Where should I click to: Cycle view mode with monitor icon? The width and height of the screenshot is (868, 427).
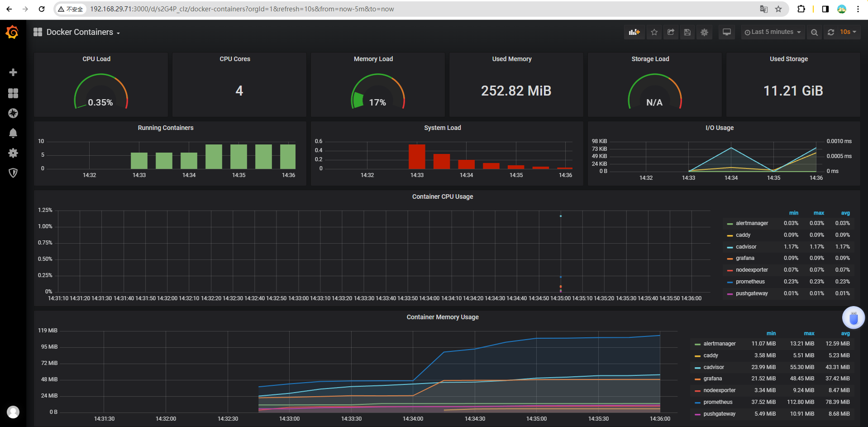pos(727,32)
